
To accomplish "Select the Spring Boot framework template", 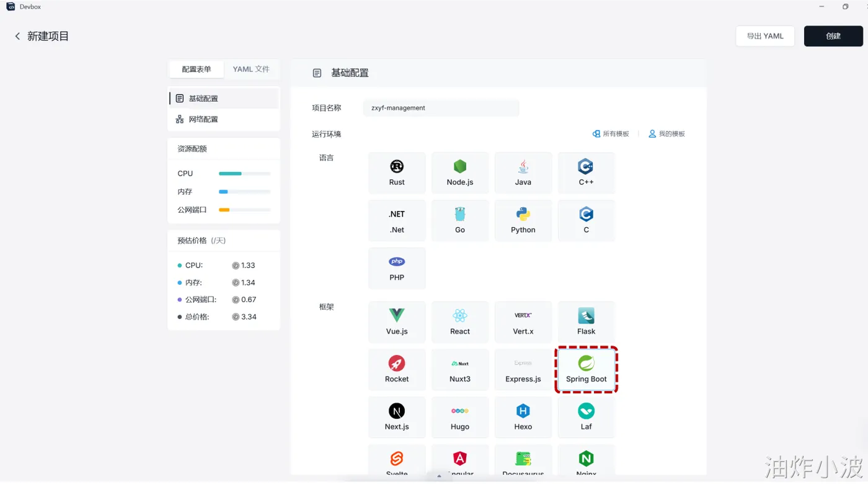I will coord(587,370).
